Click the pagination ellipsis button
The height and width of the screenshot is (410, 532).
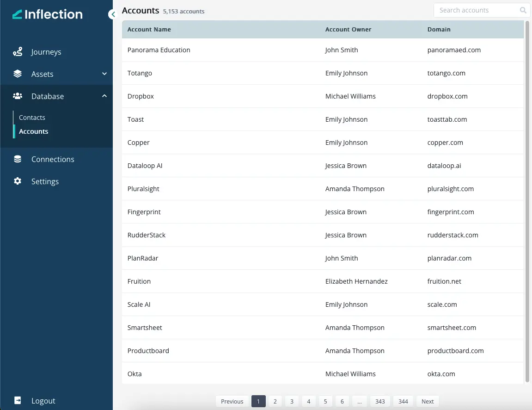[359, 402]
